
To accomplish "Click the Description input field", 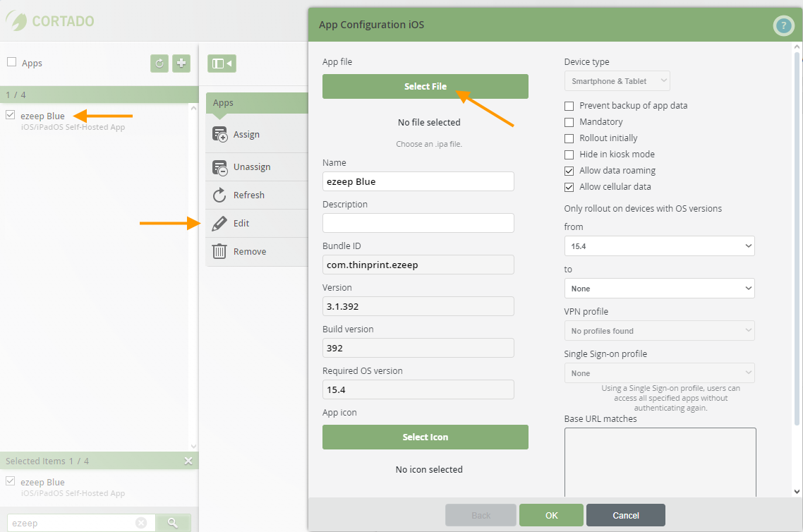I will [418, 223].
